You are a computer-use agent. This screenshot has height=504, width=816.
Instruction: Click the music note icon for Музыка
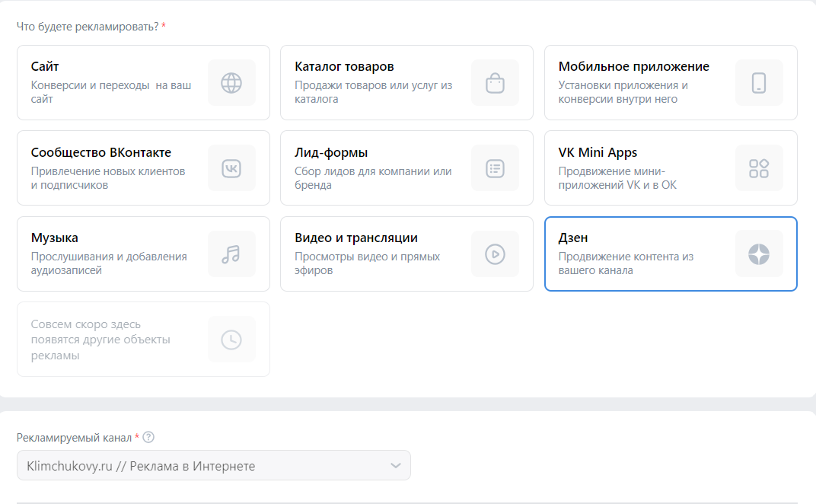[x=231, y=254]
